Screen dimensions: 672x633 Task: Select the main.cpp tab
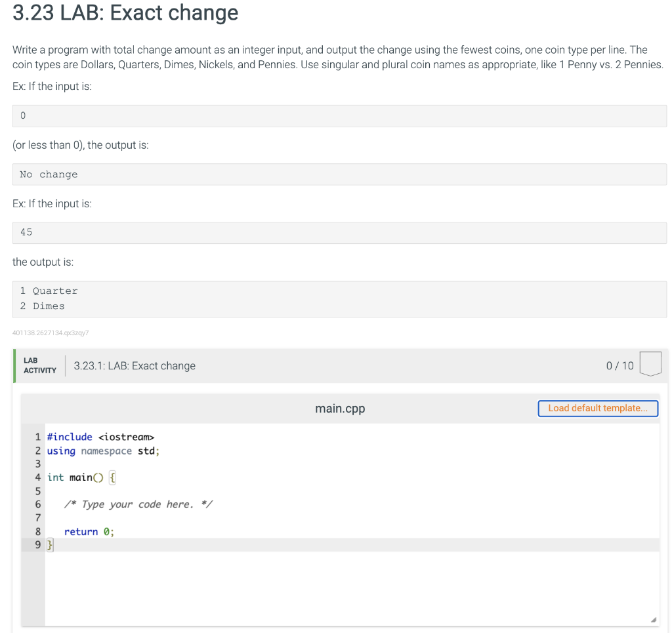(x=339, y=408)
